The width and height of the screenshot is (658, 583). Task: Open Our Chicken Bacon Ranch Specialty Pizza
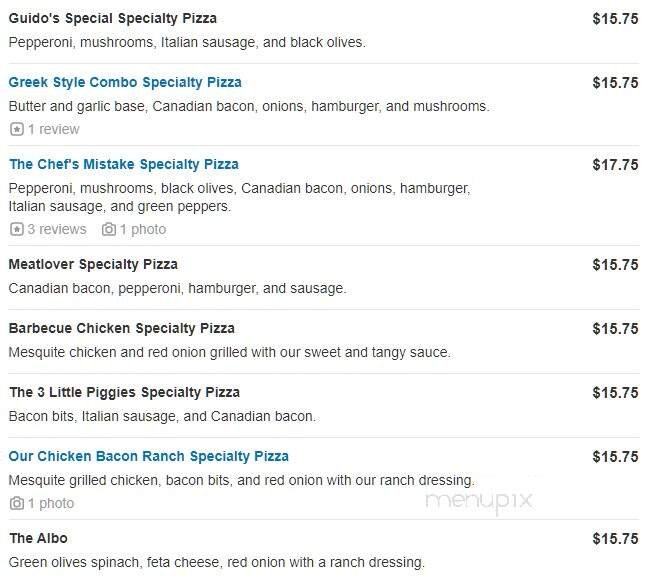pyautogui.click(x=149, y=456)
